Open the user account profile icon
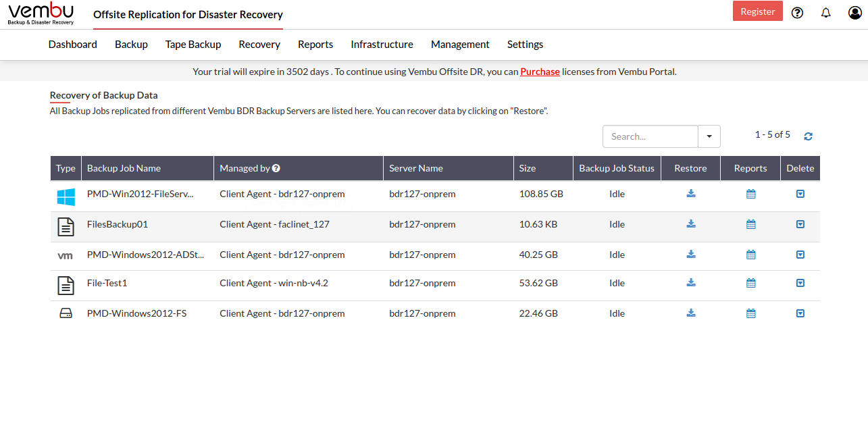 854,12
